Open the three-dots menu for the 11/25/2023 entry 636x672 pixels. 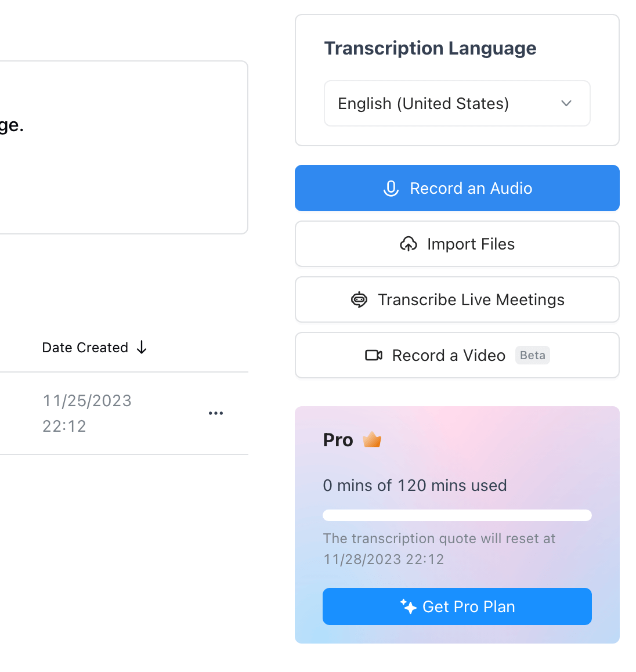[x=215, y=413]
